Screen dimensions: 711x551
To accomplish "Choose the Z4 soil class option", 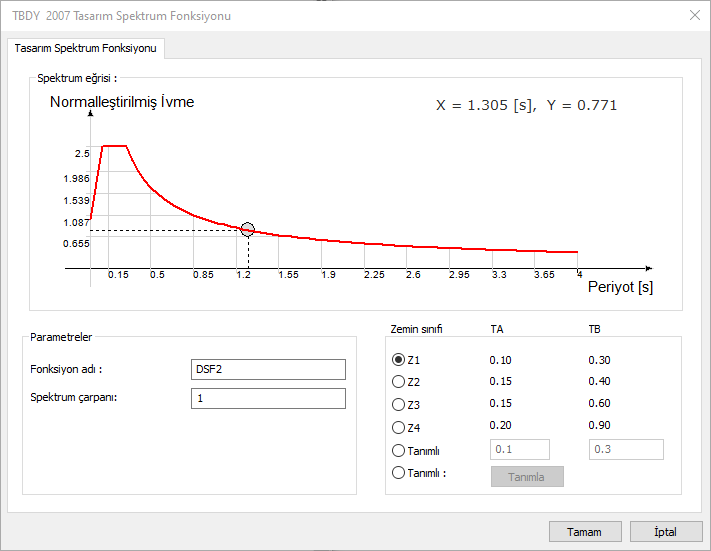I will [398, 427].
